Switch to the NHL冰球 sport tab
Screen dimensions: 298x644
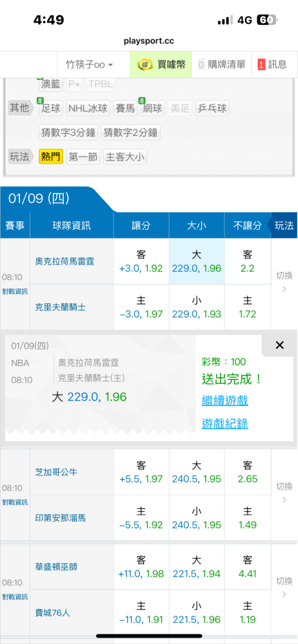88,108
